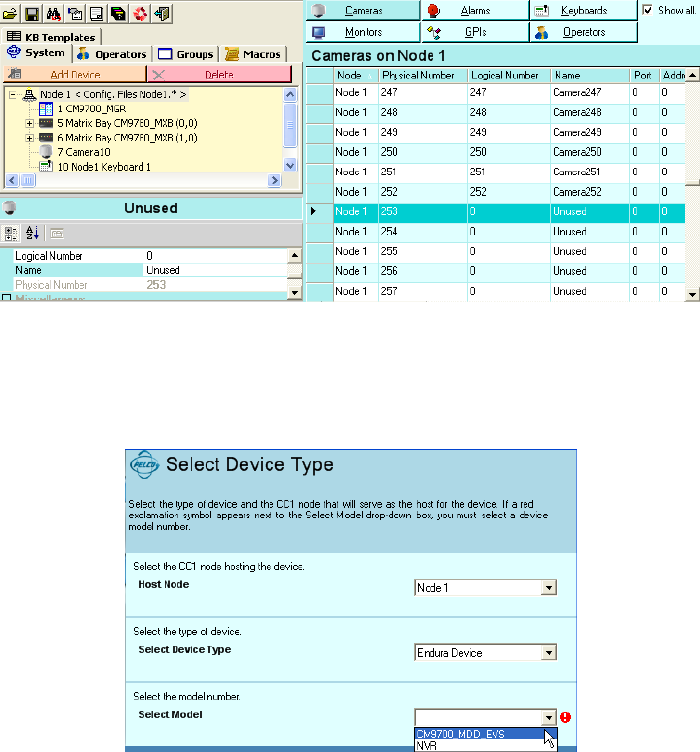Sort properties alphabetically with A-Z icon

point(32,234)
